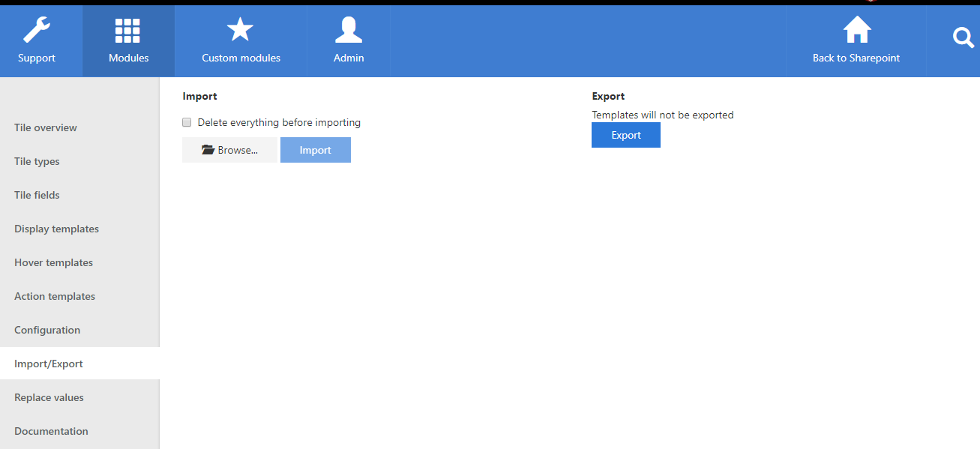Image resolution: width=980 pixels, height=449 pixels.
Task: Open the Modules grid icon
Action: 128,31
